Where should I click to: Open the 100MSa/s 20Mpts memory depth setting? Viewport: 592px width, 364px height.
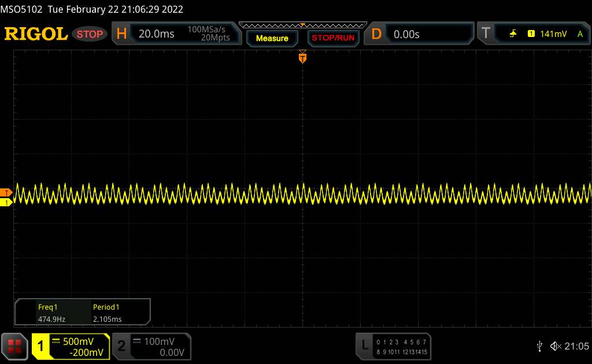click(209, 34)
